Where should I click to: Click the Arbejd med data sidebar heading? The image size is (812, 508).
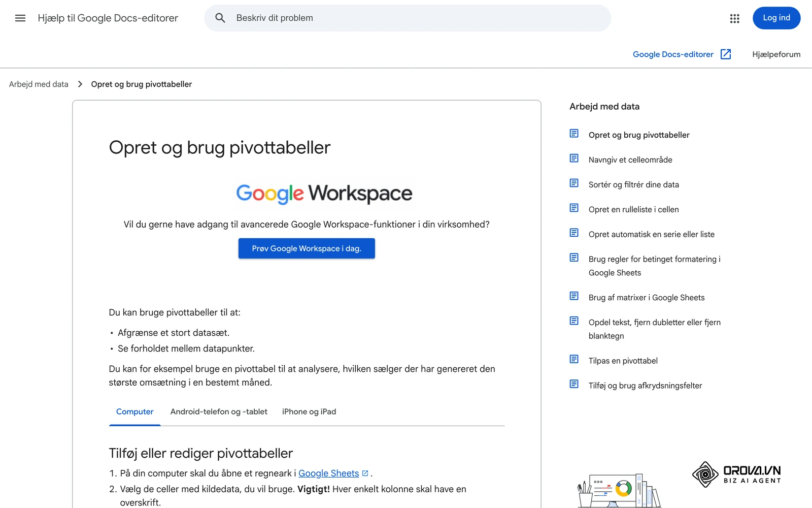[604, 106]
